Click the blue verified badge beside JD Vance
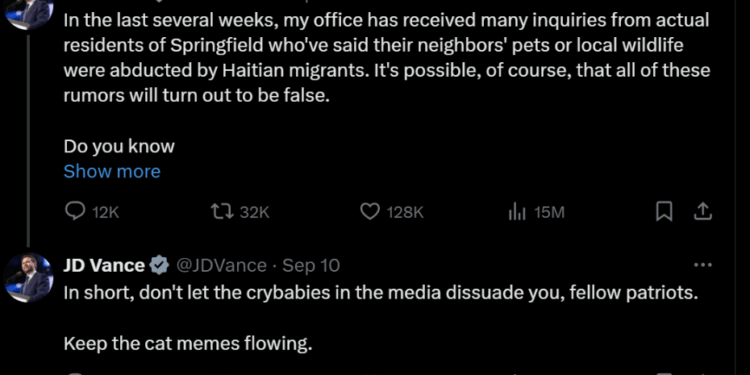750x375 pixels. click(159, 265)
